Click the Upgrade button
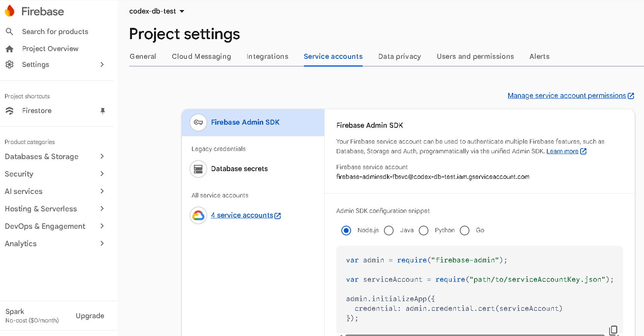This screenshot has height=336, width=644. point(90,316)
